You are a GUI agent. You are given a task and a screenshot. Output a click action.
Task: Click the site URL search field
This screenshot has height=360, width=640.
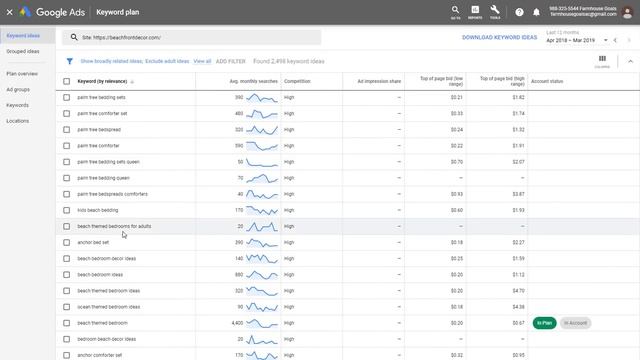[191, 37]
